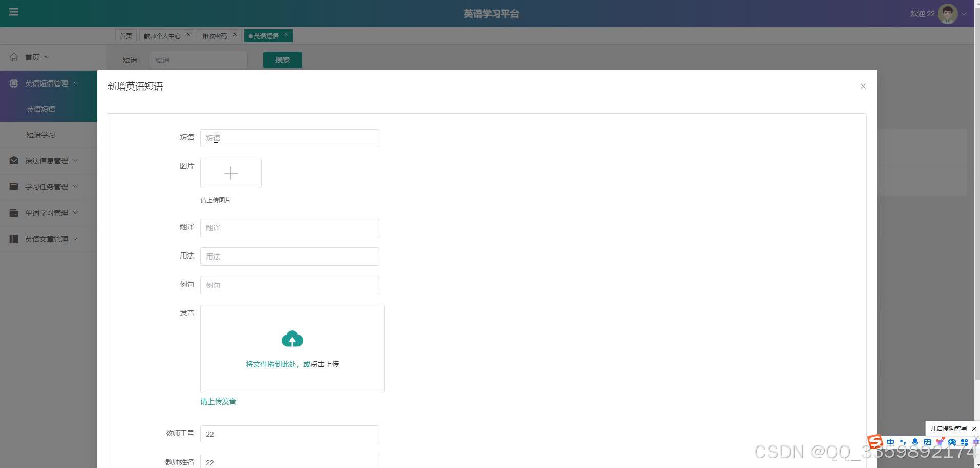
Task: Close the 开启搜狗智写 popup
Action: point(974,429)
